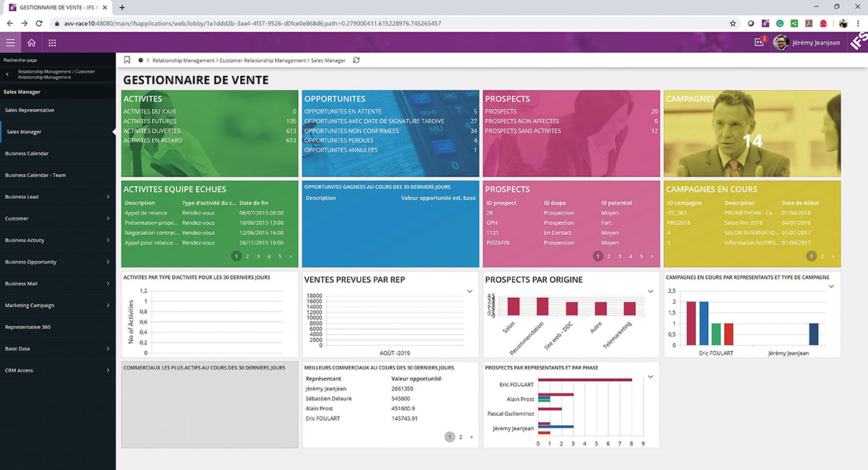Open the grey circle browser extension

click(751, 23)
